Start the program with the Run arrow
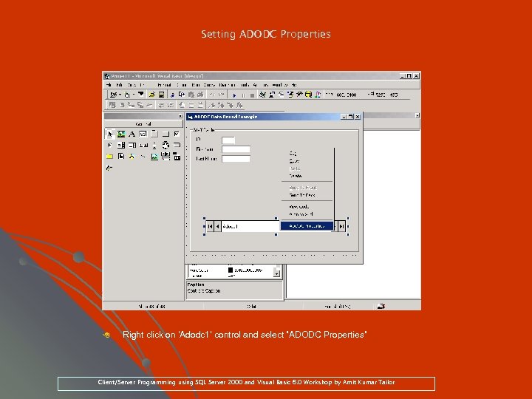532x399 pixels. pyautogui.click(x=234, y=95)
